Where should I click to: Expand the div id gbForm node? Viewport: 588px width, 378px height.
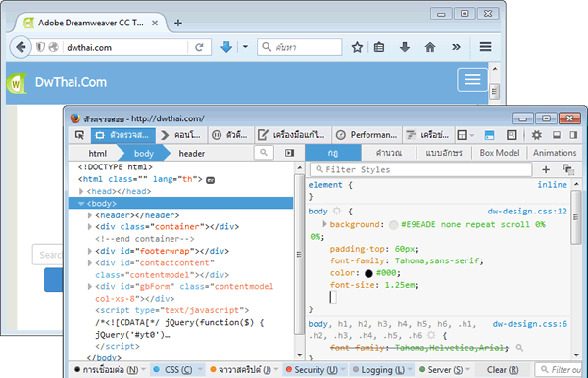tap(89, 287)
